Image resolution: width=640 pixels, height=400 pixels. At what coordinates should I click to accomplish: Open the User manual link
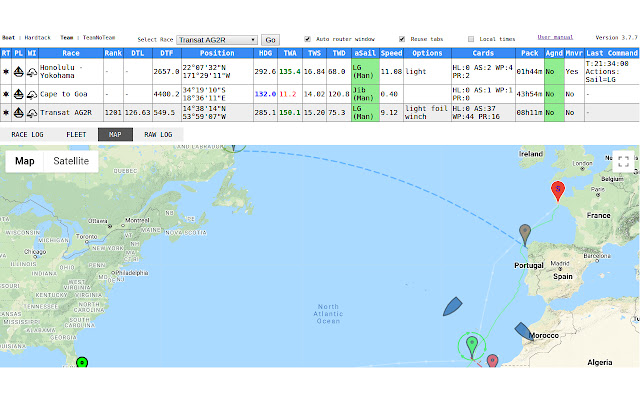tap(555, 37)
